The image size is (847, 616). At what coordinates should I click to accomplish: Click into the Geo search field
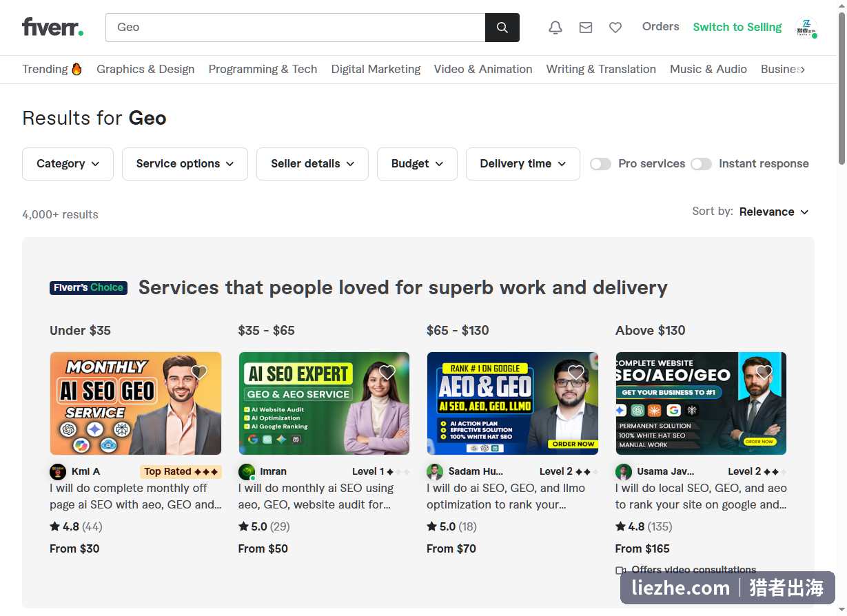[295, 28]
